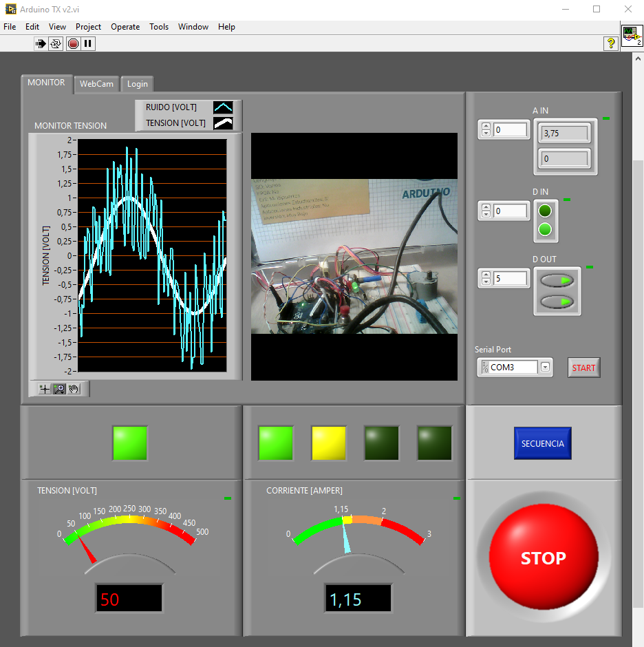Image resolution: width=644 pixels, height=647 pixels.
Task: Select the hand pan tool under graph
Action: (74, 389)
